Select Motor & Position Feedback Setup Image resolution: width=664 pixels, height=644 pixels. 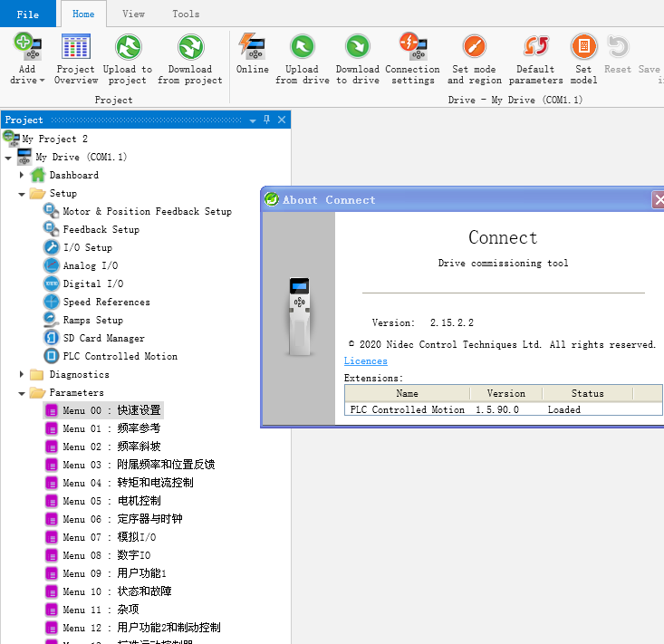(147, 211)
